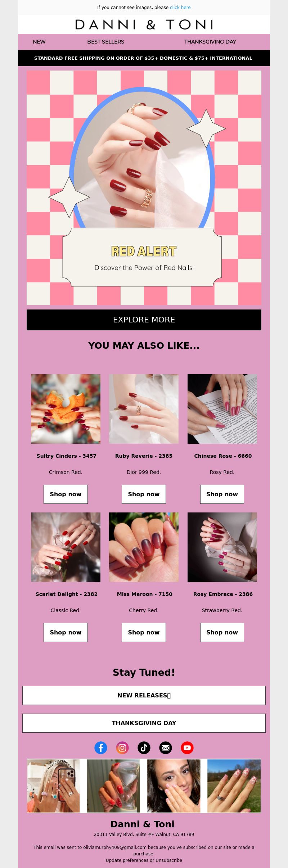Click the Danni & Toni header logo
Viewport: 288px width, 868px height.
click(144, 24)
